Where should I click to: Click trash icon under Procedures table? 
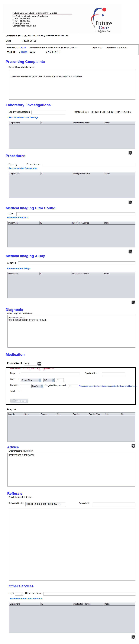pyautogui.click(x=130, y=202)
